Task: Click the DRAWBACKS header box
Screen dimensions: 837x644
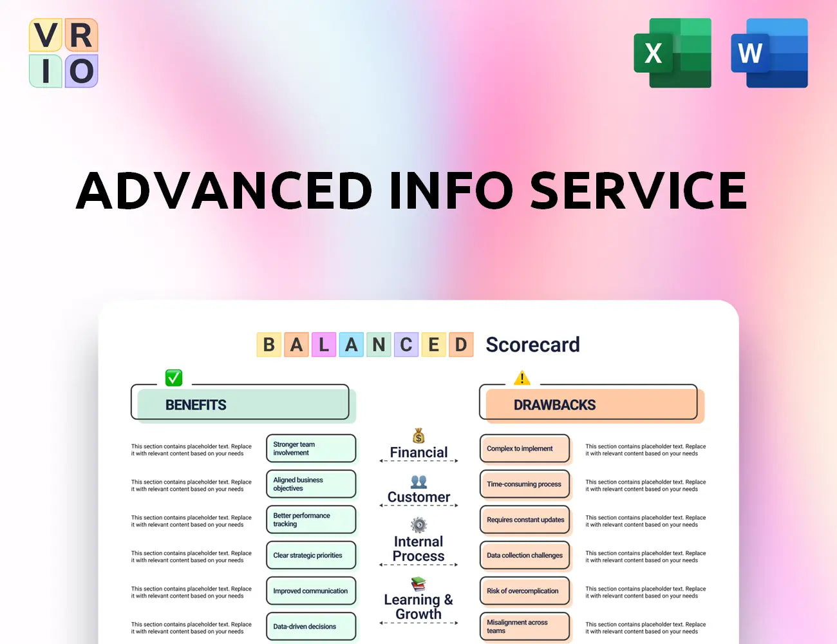Action: click(592, 404)
